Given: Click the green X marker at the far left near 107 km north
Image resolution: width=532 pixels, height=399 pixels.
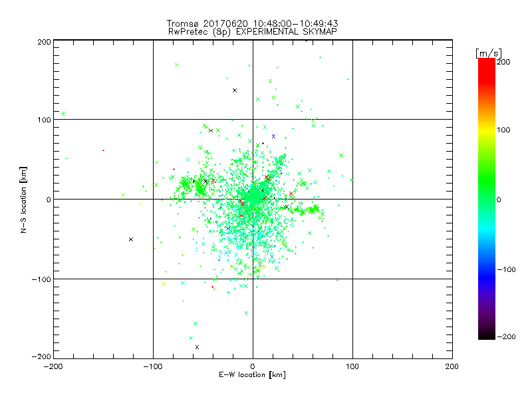Looking at the screenshot, I should [63, 114].
